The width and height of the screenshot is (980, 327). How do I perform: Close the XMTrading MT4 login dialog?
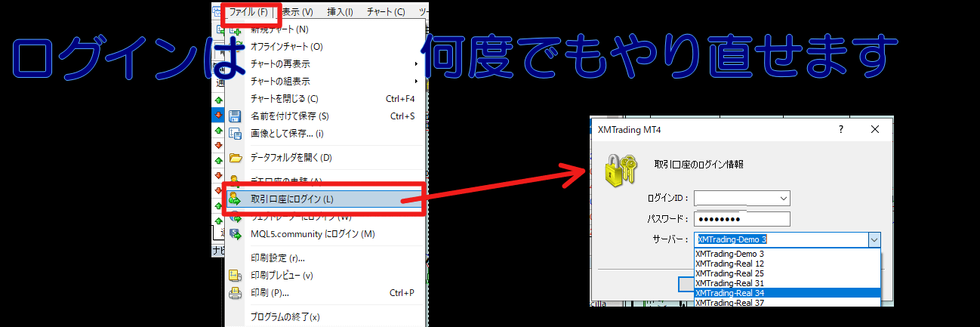coord(875,129)
